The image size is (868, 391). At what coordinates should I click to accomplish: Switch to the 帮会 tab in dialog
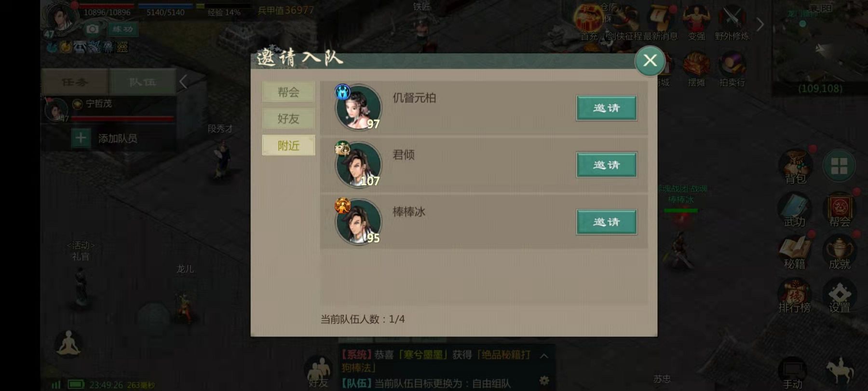click(x=288, y=92)
